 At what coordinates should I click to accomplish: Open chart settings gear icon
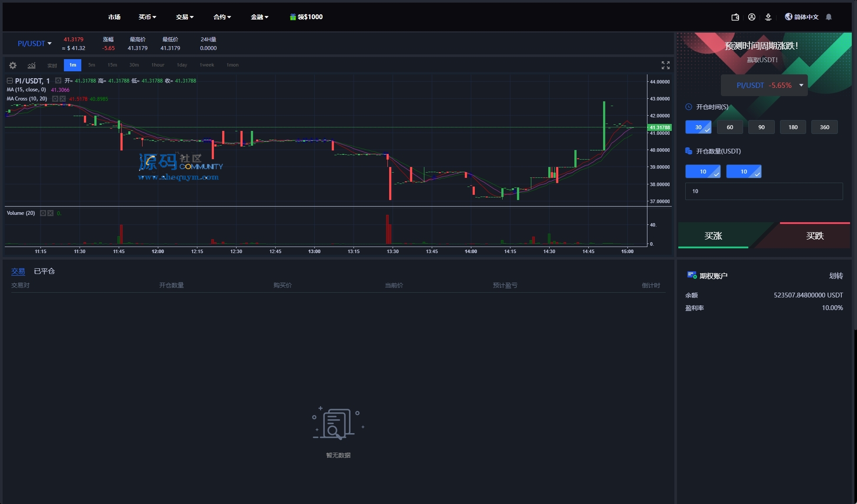tap(13, 65)
